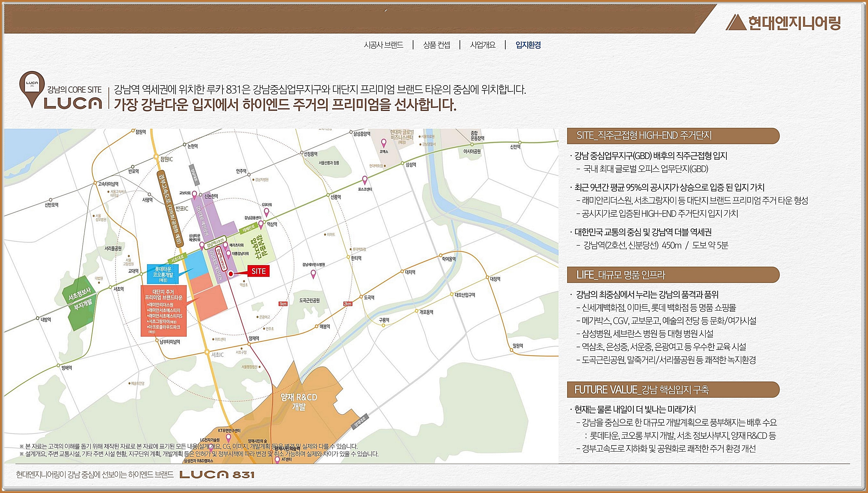Click the 서초대로 road label
The width and height of the screenshot is (868, 493).
pos(177,259)
